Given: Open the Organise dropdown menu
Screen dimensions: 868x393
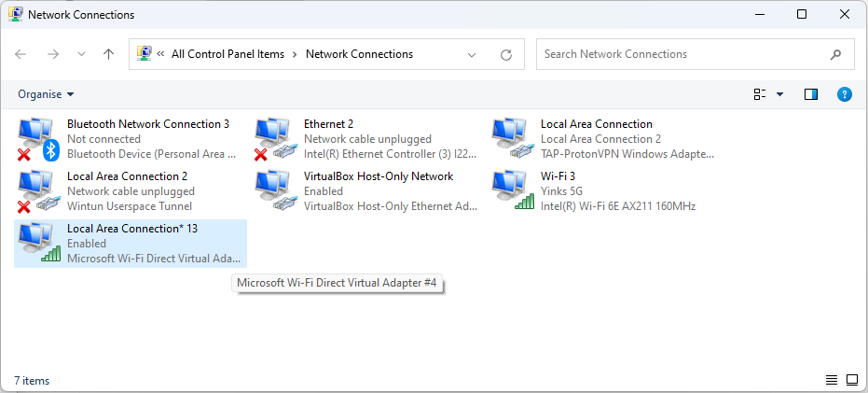Looking at the screenshot, I should [46, 94].
